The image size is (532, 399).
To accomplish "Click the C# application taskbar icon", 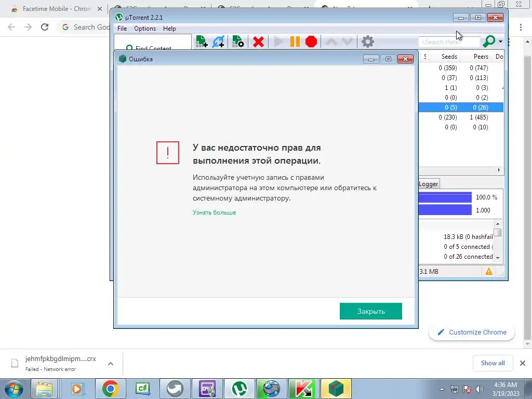I will point(142,389).
